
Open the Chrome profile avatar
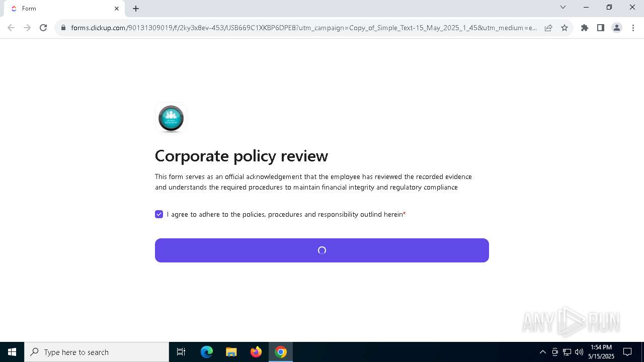(617, 28)
